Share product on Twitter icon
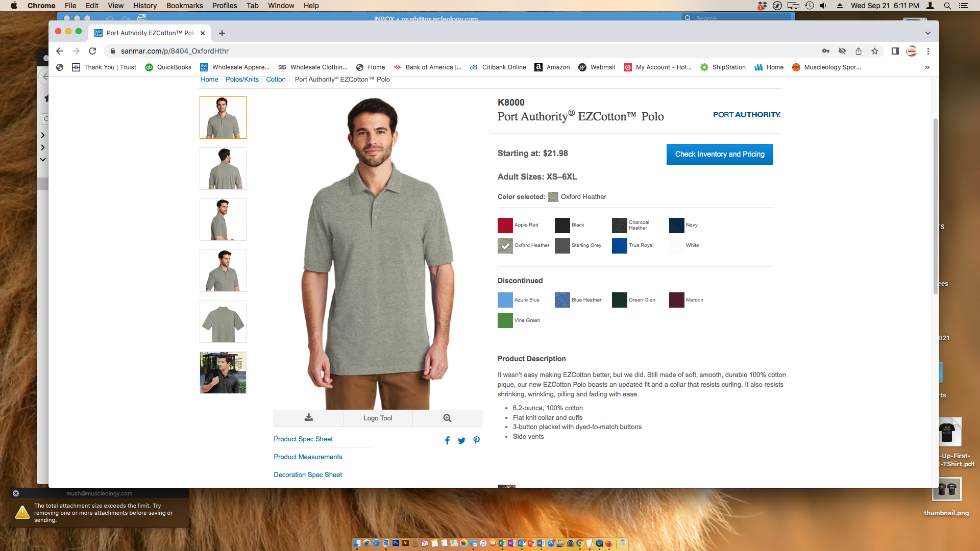Screen dimensions: 980x551 (x=461, y=440)
